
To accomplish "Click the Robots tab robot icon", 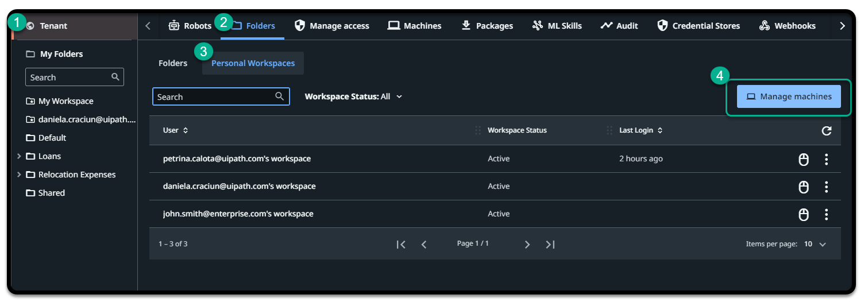I will (174, 25).
